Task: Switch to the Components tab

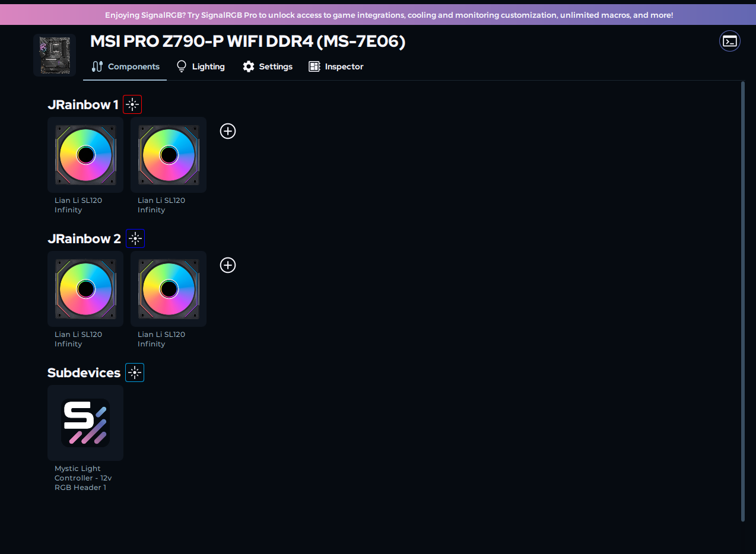Action: (x=125, y=66)
